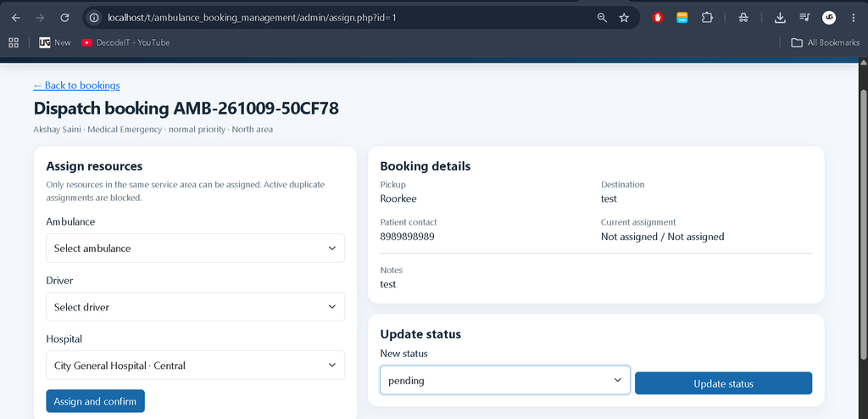Click the address bar URL
868x419 pixels.
[252, 18]
